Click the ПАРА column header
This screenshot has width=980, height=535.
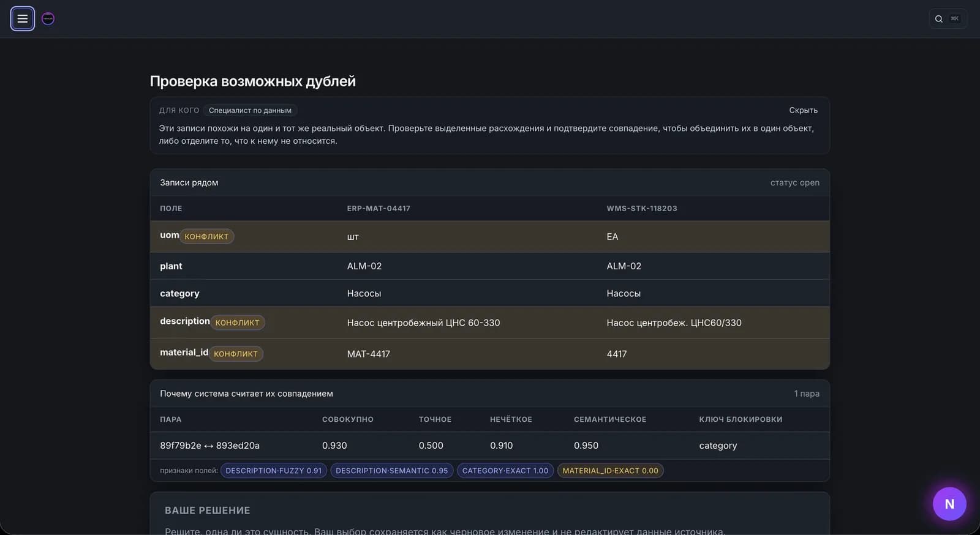(170, 419)
